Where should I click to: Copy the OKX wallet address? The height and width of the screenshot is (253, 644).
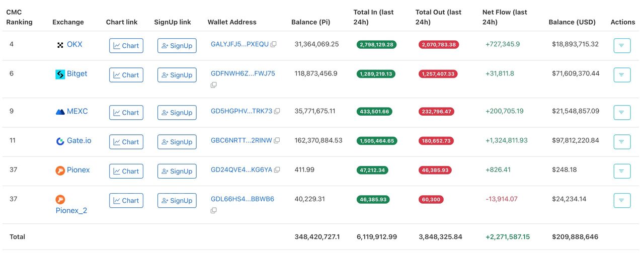point(273,44)
